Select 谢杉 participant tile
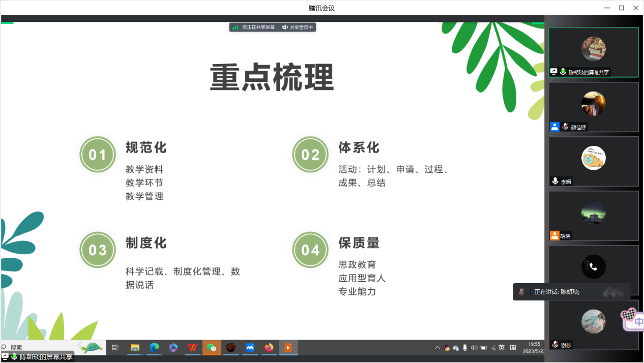644x363 pixels. [x=594, y=324]
